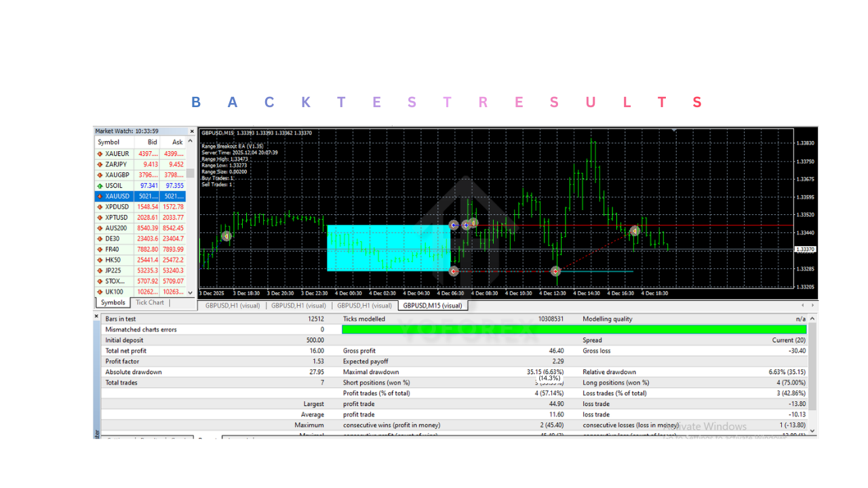Click the up arrow on the results panel scrollbar
This screenshot has height=488, width=868.
[x=811, y=318]
